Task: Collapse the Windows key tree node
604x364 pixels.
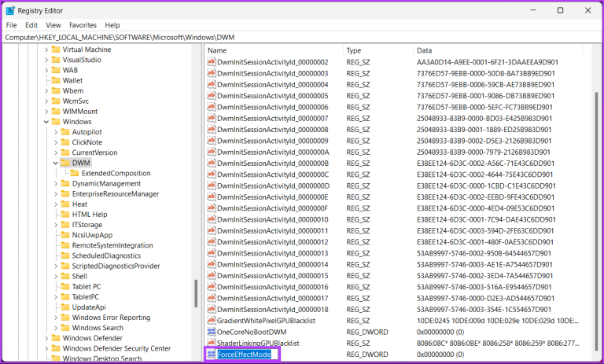Action: 46,122
